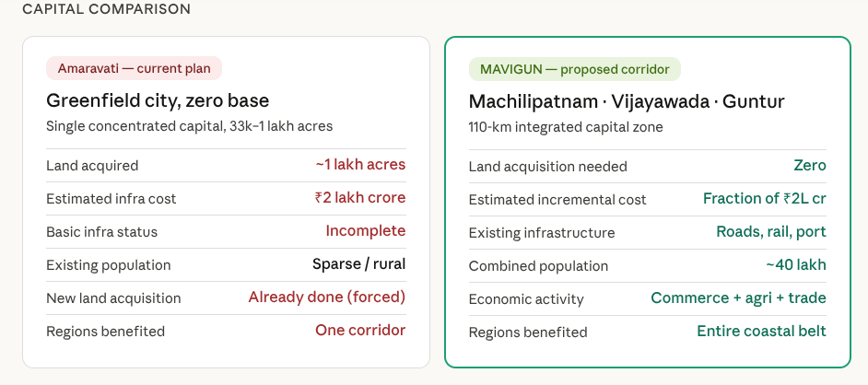Image resolution: width=868 pixels, height=385 pixels.
Task: Click the "One corridor" value
Action: coord(360,331)
